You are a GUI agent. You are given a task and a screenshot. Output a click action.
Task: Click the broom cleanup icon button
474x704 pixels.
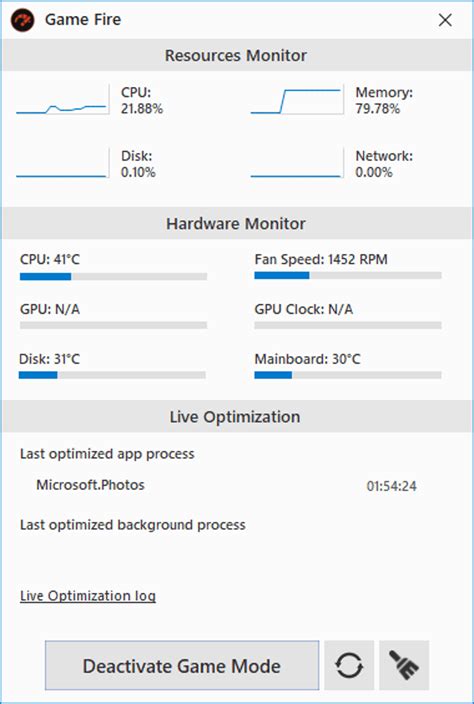pyautogui.click(x=404, y=665)
